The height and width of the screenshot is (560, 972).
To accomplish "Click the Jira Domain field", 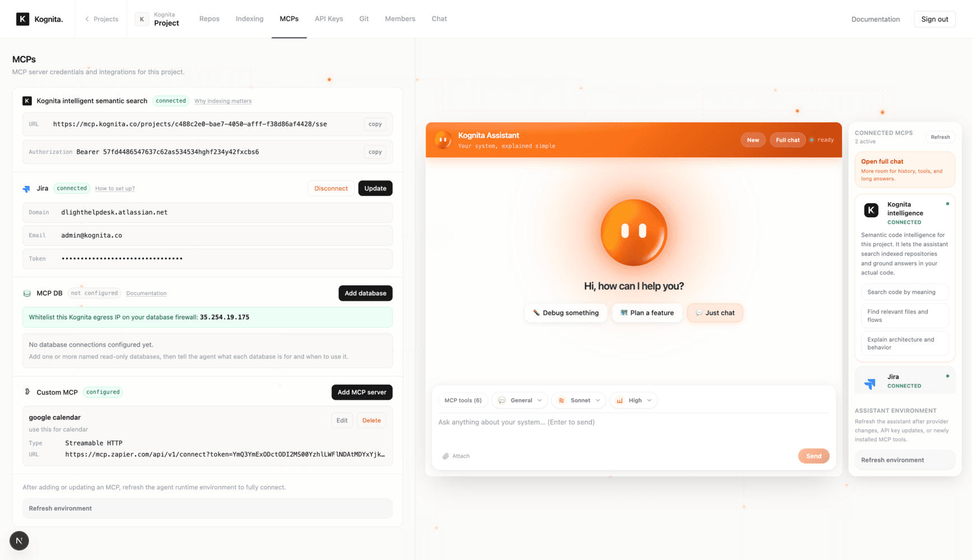I will click(x=207, y=212).
